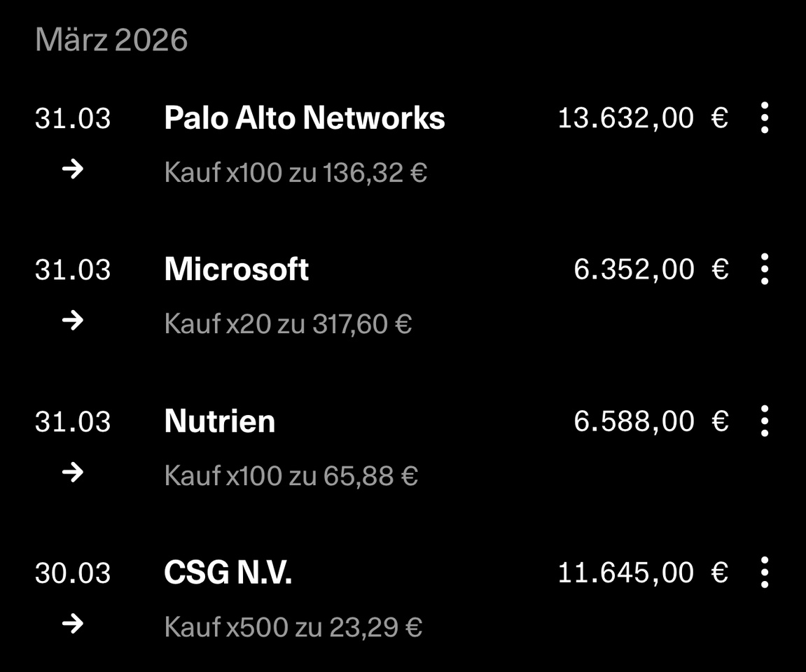The image size is (806, 672).
Task: Open three-dot menu for Nutrien transaction
Action: click(x=764, y=421)
